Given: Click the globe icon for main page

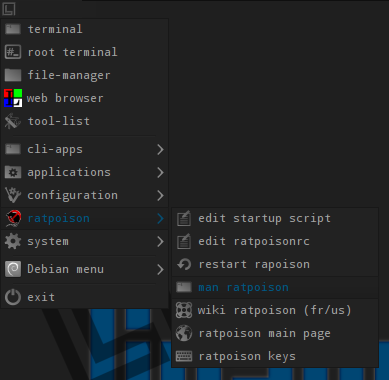Looking at the screenshot, I should [x=184, y=333].
